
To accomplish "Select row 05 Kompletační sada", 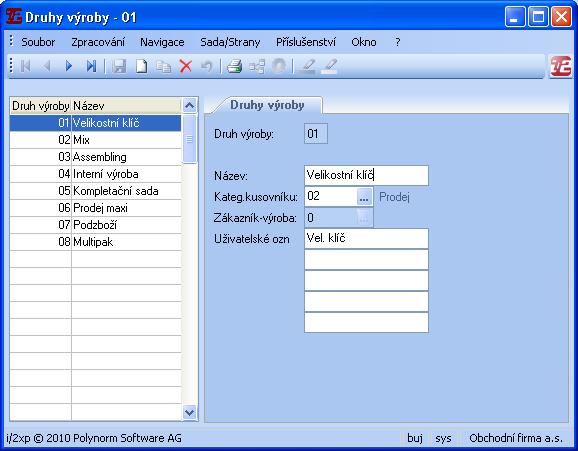I will [x=95, y=191].
